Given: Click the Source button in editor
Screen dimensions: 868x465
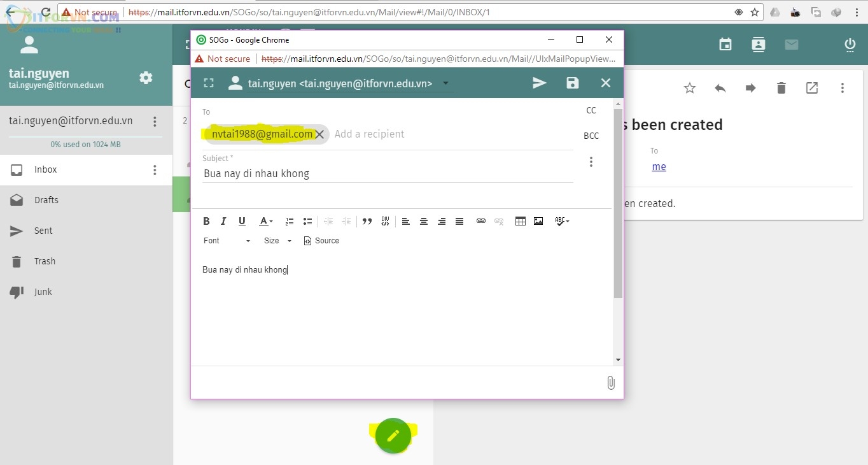Looking at the screenshot, I should (321, 241).
